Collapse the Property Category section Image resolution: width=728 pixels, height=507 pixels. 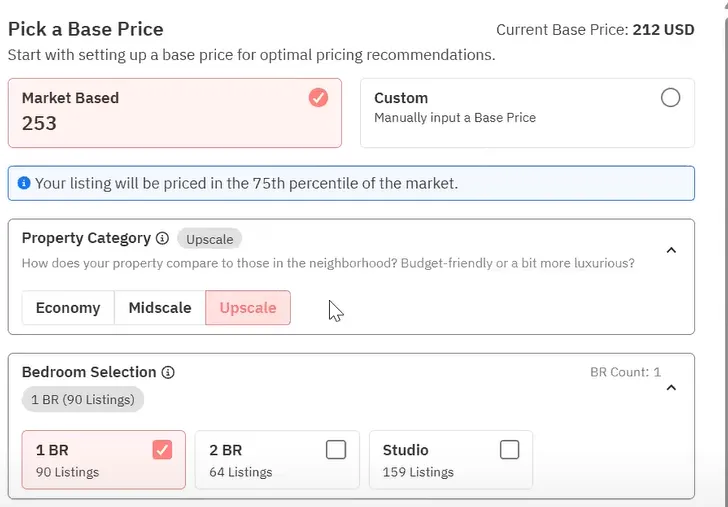(671, 250)
